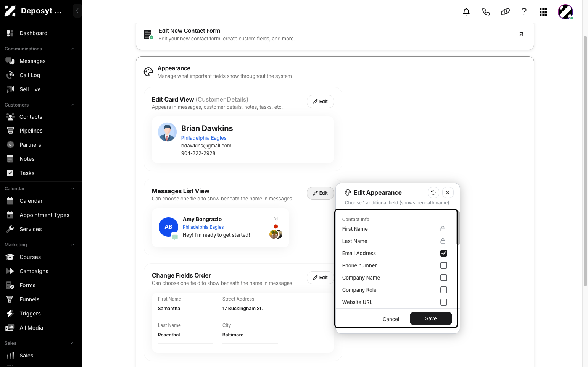Open the help question mark icon
Screen dimensions: 588x367
524,12
